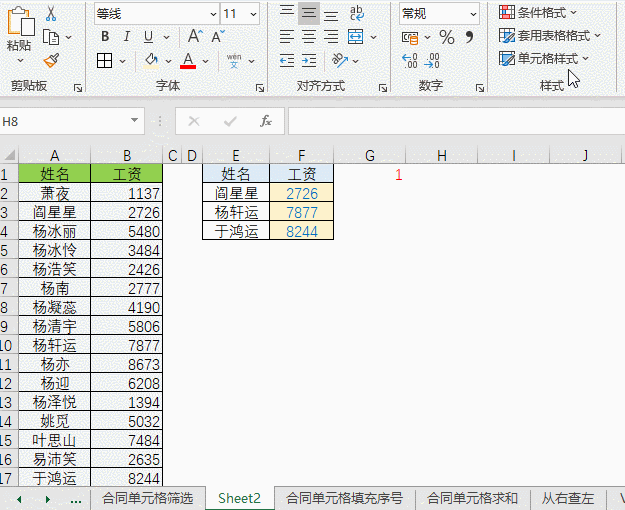Apply fill color bucket
The width and height of the screenshot is (625, 510).
point(151,61)
